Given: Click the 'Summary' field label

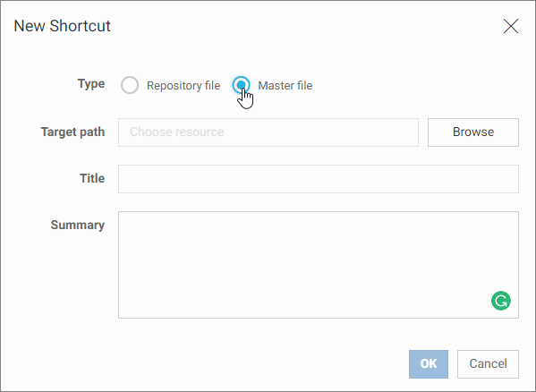Looking at the screenshot, I should (78, 226).
